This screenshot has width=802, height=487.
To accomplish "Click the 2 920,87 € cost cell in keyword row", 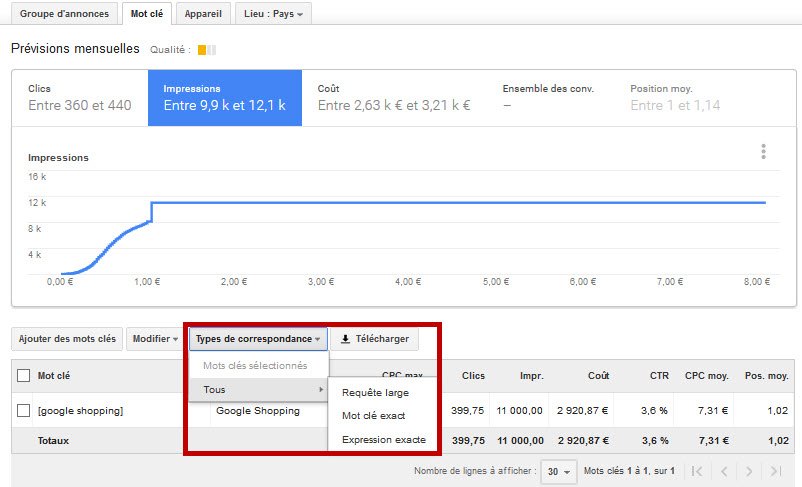I will pyautogui.click(x=583, y=410).
